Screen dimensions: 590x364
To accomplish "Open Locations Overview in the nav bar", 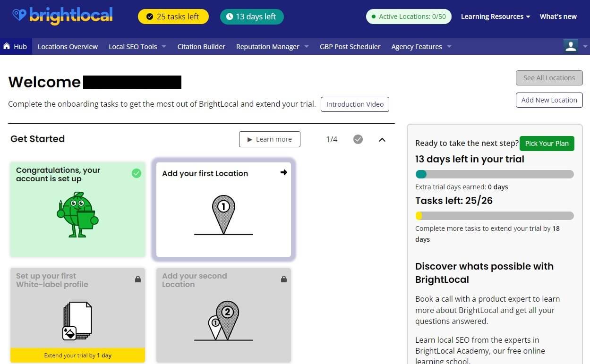I will pos(68,46).
